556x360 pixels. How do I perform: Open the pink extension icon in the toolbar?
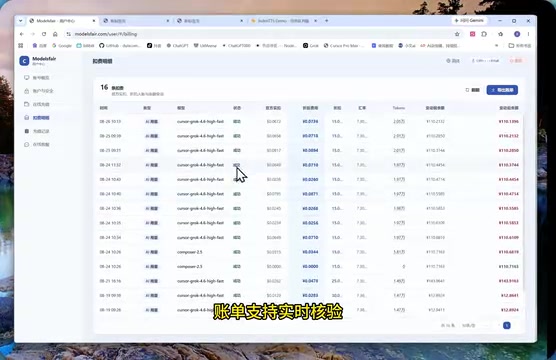tap(472, 34)
